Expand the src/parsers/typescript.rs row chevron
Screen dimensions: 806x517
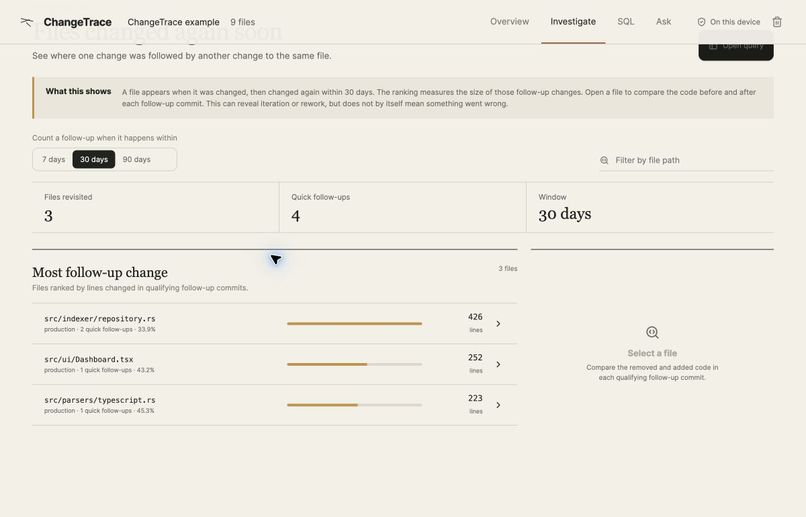(498, 405)
